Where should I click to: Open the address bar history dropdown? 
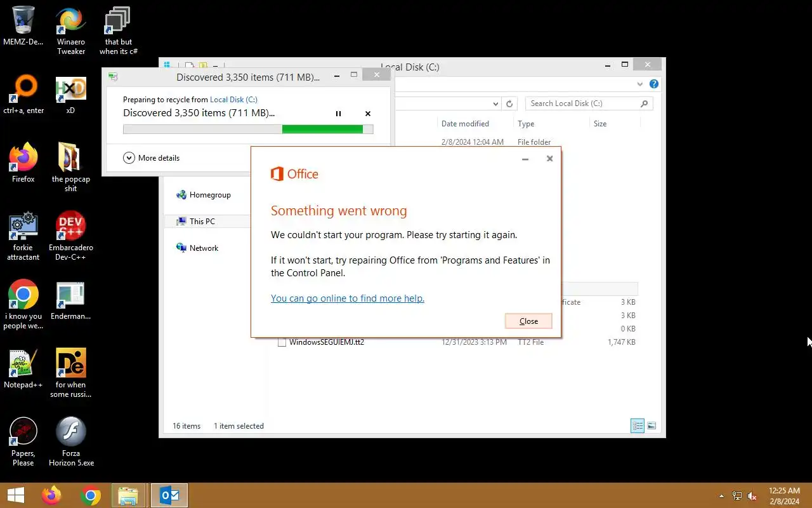495,104
